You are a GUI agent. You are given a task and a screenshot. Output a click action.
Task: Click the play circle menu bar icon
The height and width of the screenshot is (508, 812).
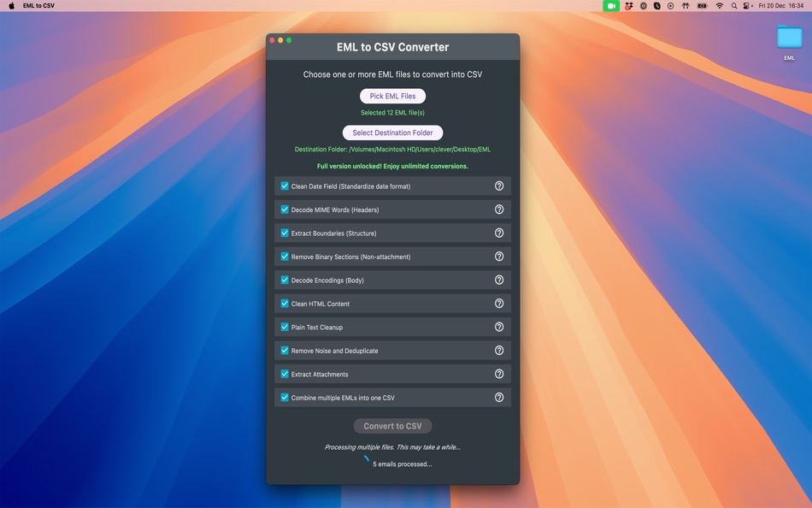pos(671,6)
